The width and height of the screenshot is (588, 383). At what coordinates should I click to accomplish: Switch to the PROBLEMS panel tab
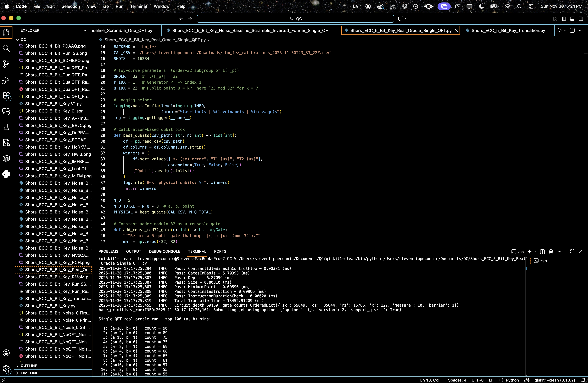coord(108,251)
